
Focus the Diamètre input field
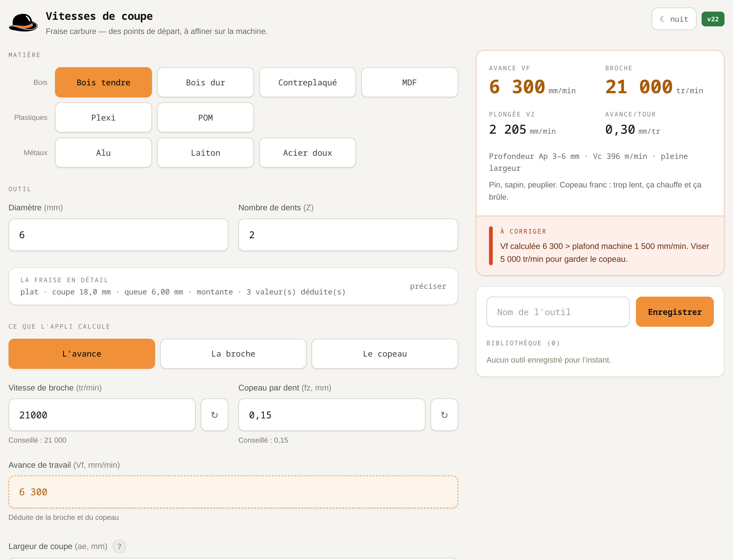[118, 235]
